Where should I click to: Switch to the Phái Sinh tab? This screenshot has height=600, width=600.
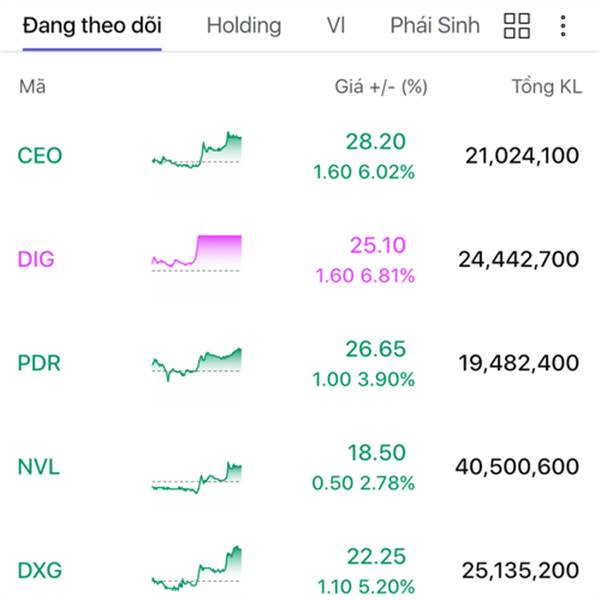point(435,26)
